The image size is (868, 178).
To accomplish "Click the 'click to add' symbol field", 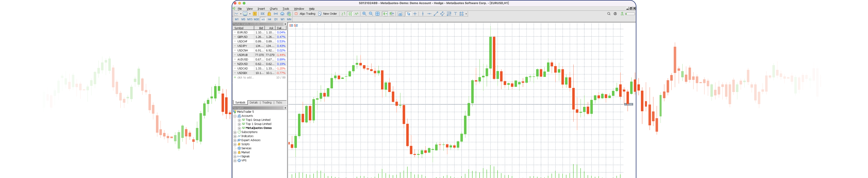I will click(x=245, y=77).
